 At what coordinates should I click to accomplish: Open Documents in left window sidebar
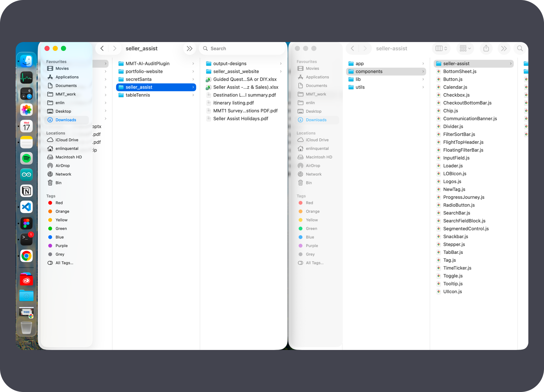(x=67, y=86)
